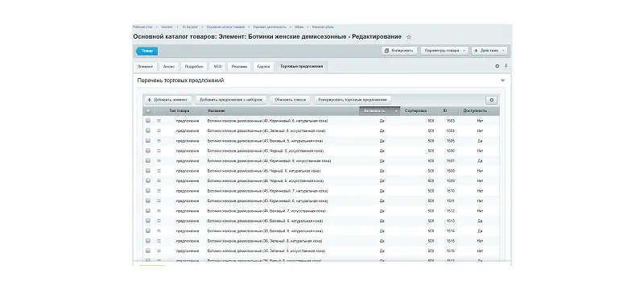The height and width of the screenshot is (290, 644).
Task: Open action menu for offer ID 1510
Action: pyautogui.click(x=159, y=191)
